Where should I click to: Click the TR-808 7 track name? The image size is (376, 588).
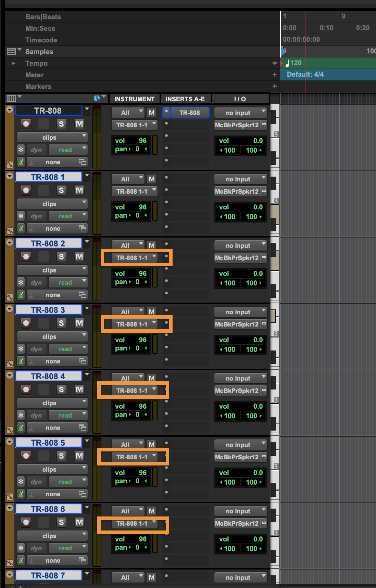click(x=48, y=575)
